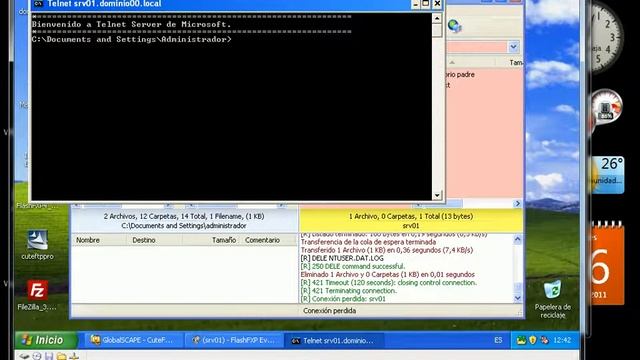
Task: Minimize the Telnet window
Action: pyautogui.click(x=416, y=4)
